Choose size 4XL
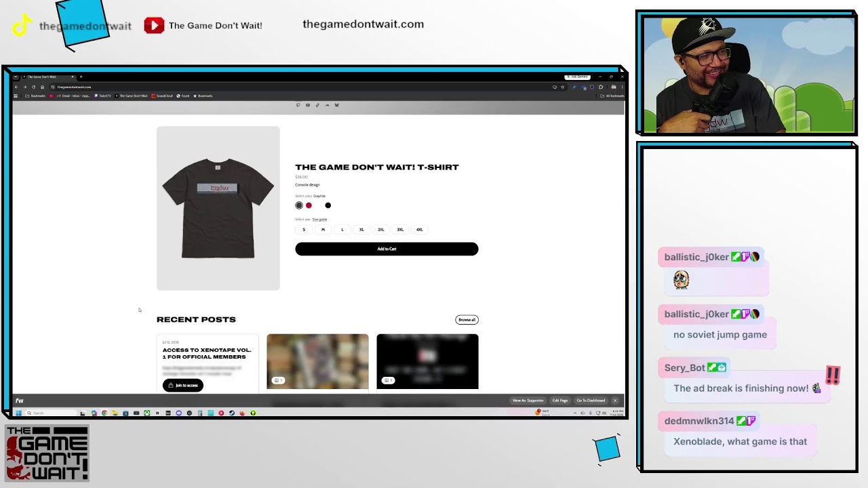868x488 pixels. tap(420, 230)
